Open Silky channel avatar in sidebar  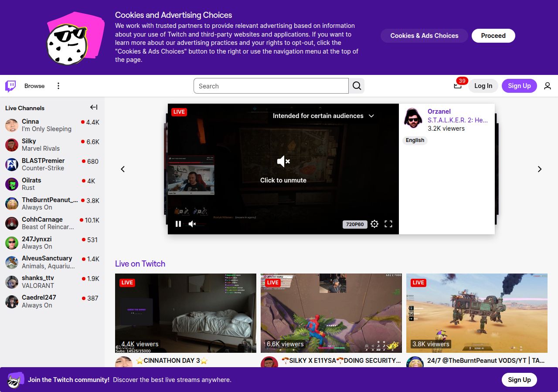coord(12,145)
